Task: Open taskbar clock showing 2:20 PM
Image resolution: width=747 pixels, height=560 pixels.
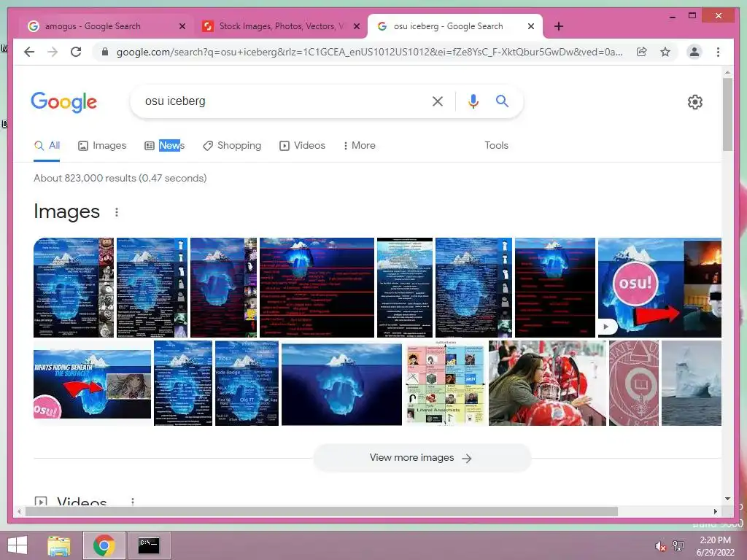Action: [716, 546]
